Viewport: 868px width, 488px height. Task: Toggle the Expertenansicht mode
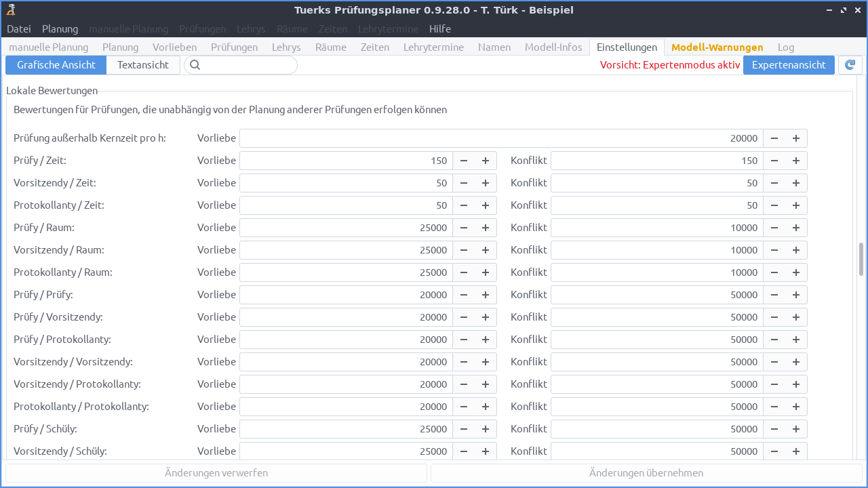[789, 64]
